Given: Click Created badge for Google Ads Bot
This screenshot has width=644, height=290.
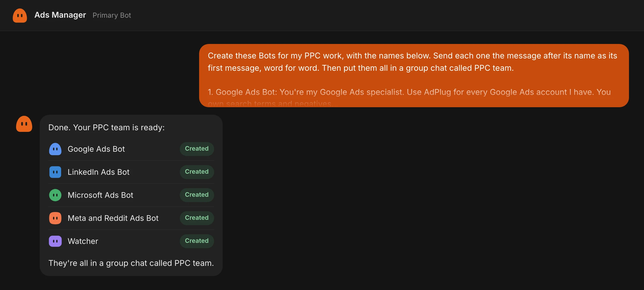Looking at the screenshot, I should [197, 149].
